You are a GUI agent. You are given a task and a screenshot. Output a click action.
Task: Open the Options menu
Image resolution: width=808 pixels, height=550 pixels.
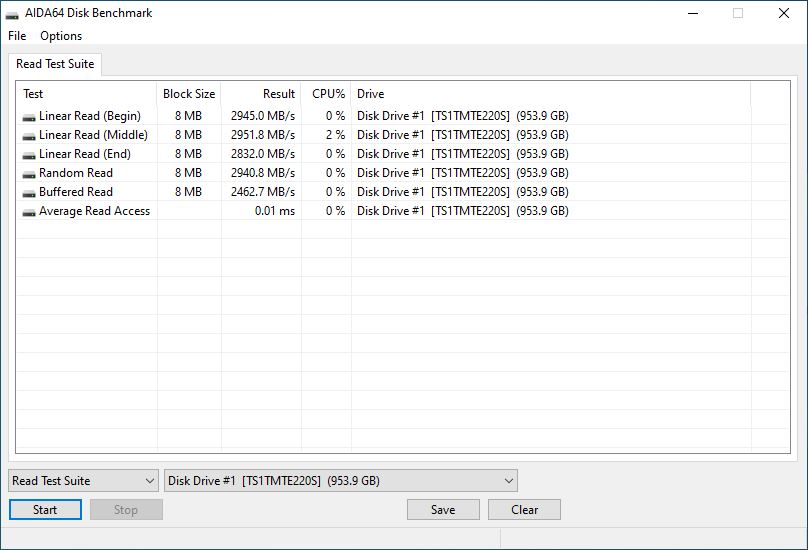61,36
